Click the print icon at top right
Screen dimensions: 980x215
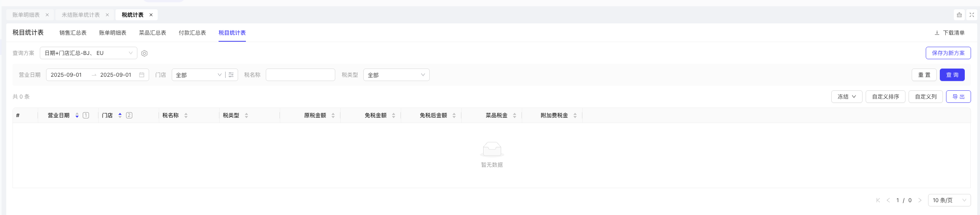pyautogui.click(x=959, y=15)
